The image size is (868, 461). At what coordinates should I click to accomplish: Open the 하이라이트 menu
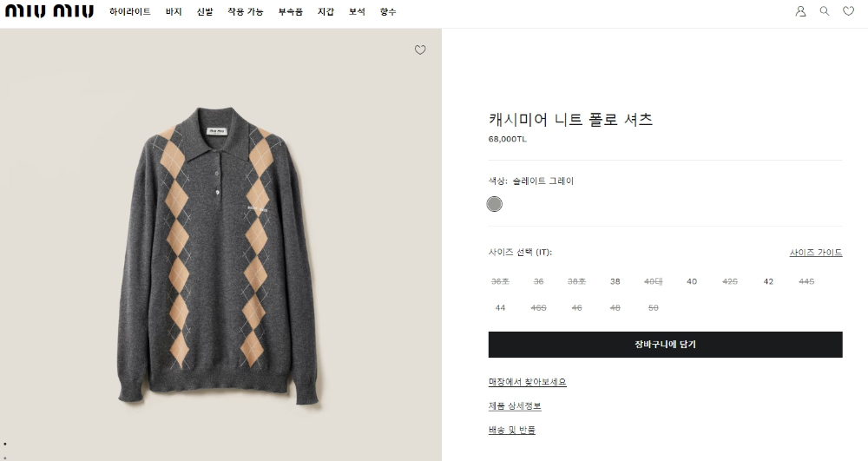[x=130, y=11]
